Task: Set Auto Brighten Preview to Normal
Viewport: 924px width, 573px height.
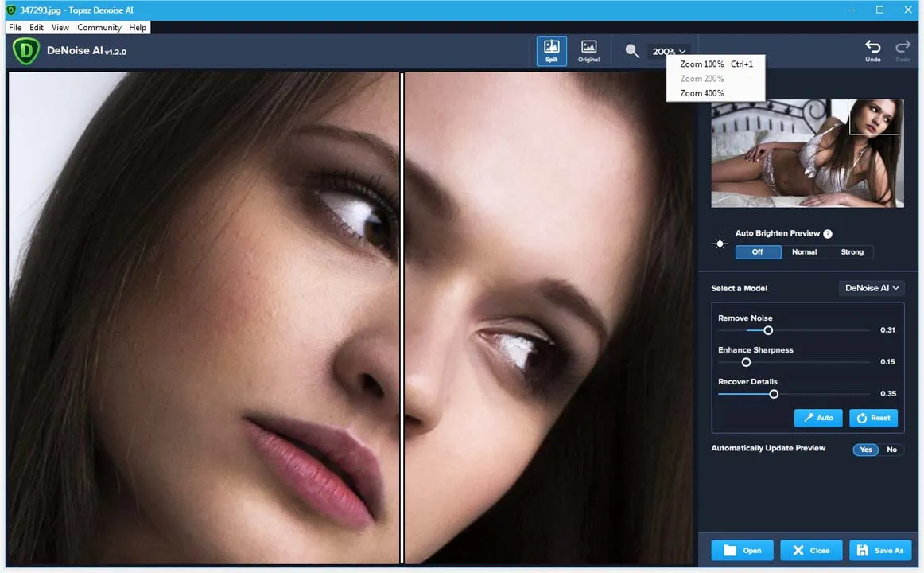Action: click(804, 252)
